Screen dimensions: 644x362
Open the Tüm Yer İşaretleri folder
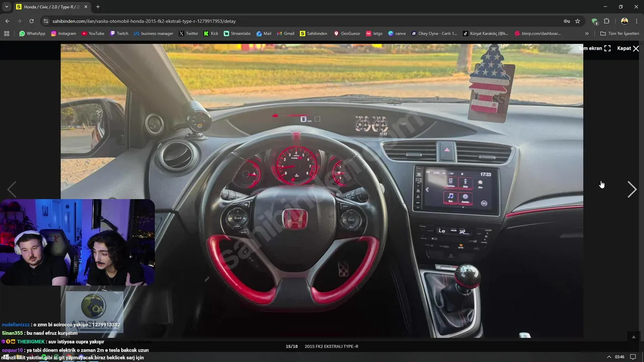pyautogui.click(x=619, y=34)
